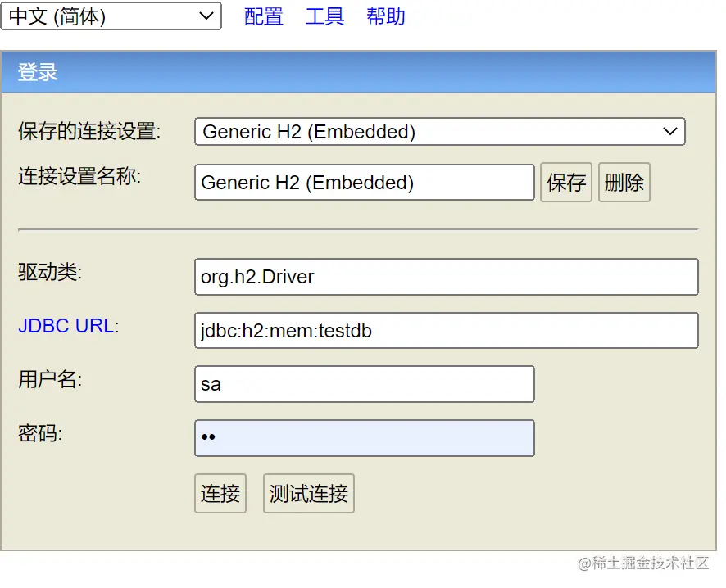The width and height of the screenshot is (726, 588).
Task: Open the JDBC URL help link
Action: tap(66, 326)
